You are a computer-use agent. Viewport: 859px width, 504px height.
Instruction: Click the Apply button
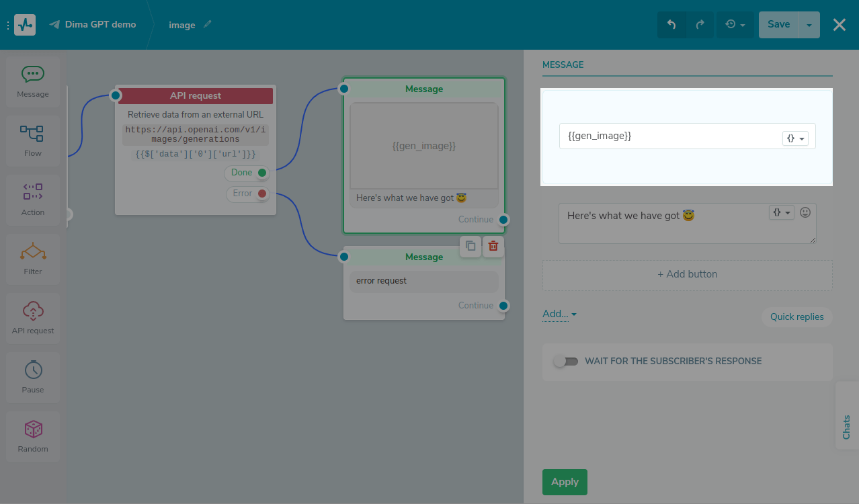[564, 482]
